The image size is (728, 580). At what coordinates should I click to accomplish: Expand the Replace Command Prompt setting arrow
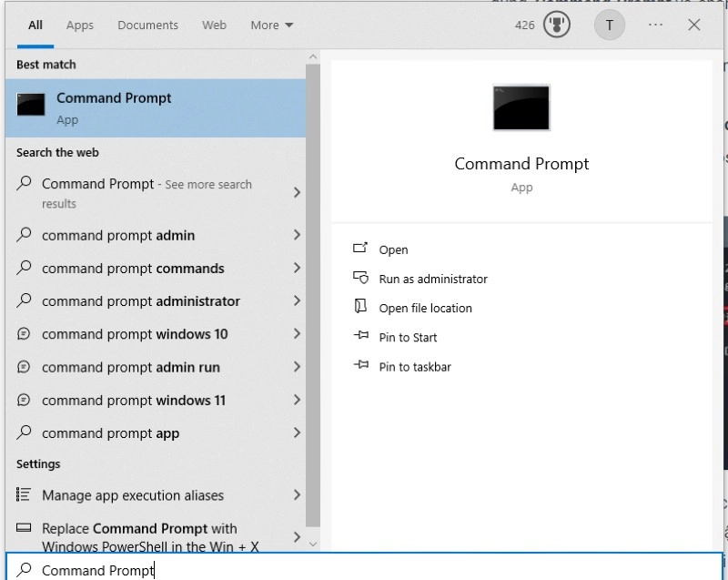coord(298,537)
